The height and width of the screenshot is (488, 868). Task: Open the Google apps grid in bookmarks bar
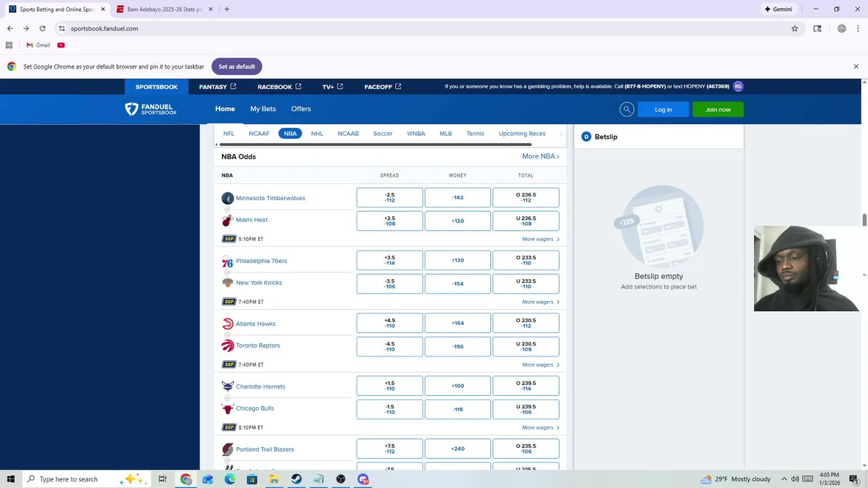[x=9, y=45]
